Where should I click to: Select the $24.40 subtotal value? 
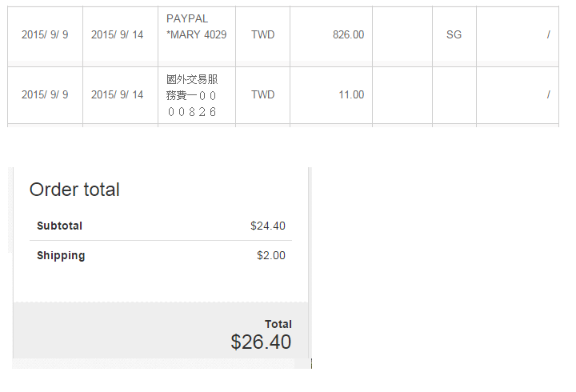point(268,226)
